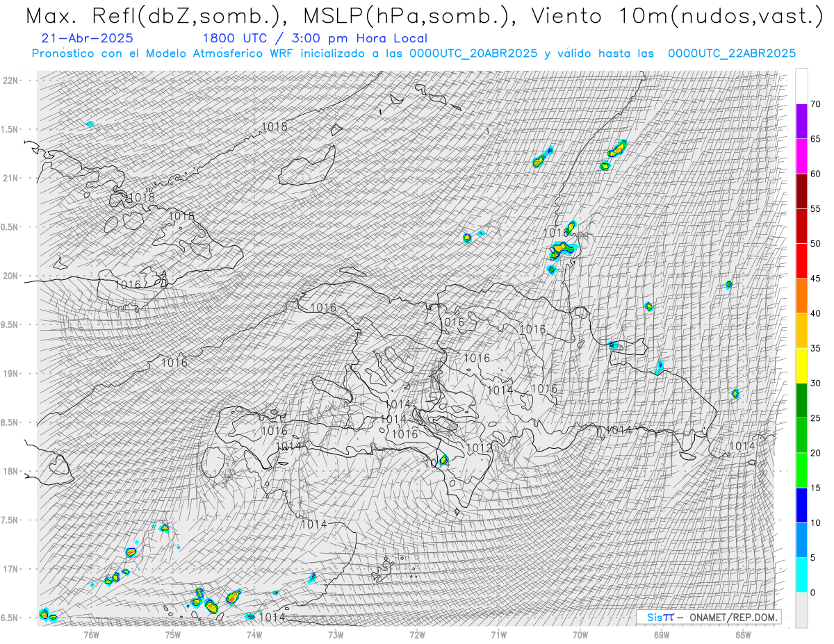This screenshot has height=644, width=834.
Task: Click the '17N' latitude label
Action: tap(10, 569)
